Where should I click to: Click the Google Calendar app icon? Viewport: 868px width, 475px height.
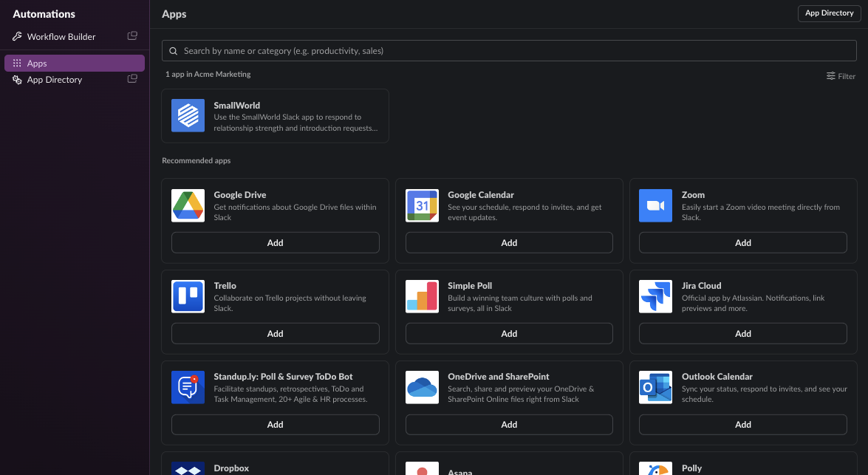[x=422, y=205]
